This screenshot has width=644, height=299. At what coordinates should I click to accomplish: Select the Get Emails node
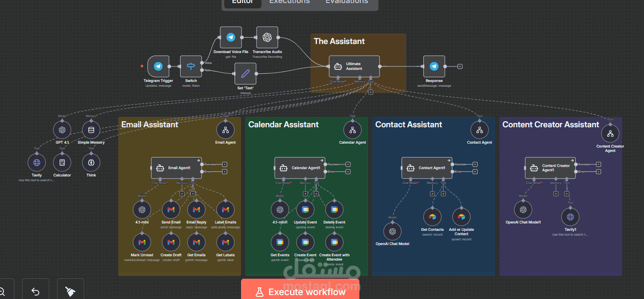[196, 242]
